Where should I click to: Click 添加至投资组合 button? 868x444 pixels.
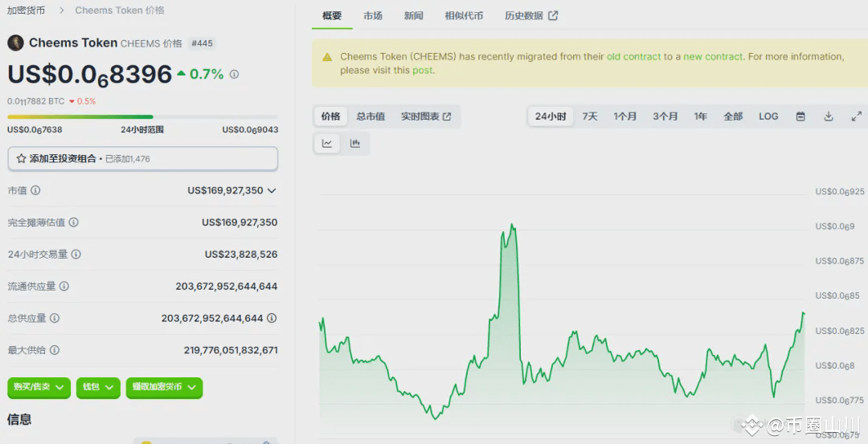click(x=143, y=159)
